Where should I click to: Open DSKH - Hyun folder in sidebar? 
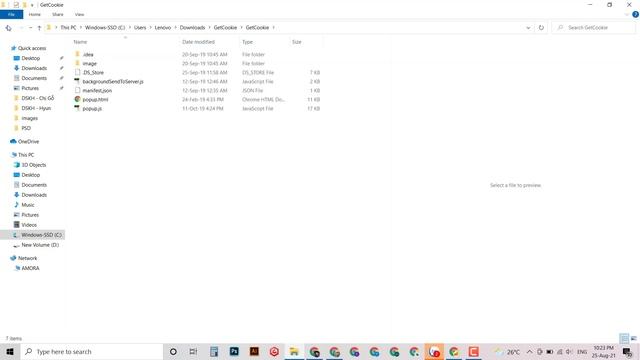pos(36,108)
